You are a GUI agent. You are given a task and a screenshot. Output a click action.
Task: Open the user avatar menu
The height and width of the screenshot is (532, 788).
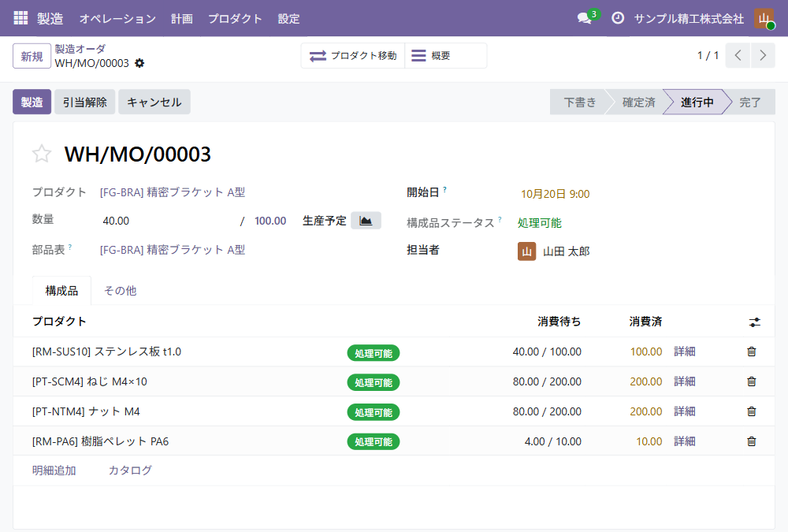[x=764, y=19]
